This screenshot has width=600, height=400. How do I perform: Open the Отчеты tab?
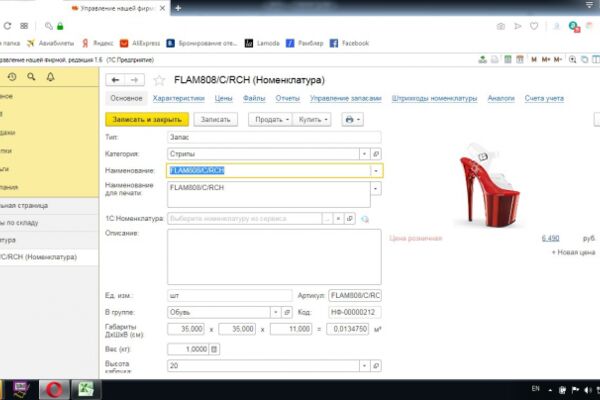288,98
